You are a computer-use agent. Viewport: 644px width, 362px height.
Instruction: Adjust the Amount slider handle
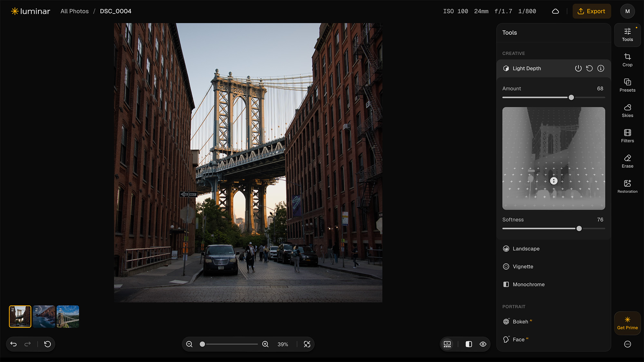click(571, 97)
